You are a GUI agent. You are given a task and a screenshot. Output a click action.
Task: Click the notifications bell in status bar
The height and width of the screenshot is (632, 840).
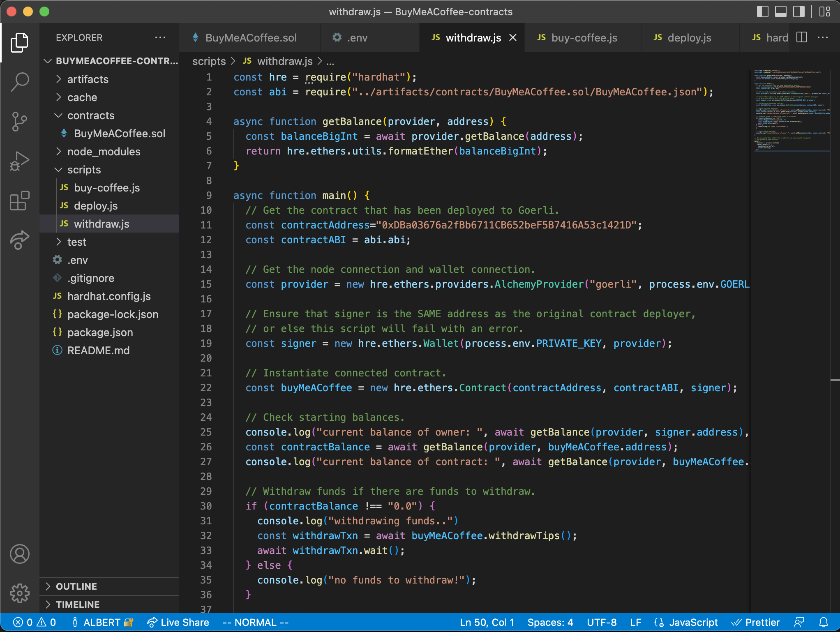pos(824,623)
